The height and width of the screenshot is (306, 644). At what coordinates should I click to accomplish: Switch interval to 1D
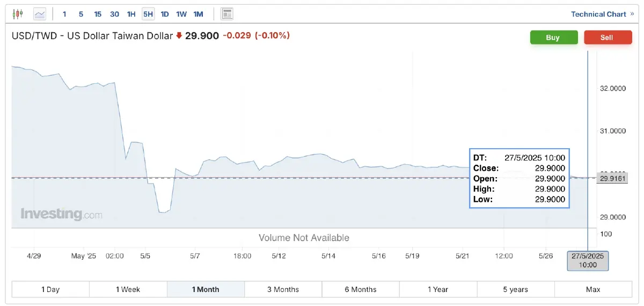(x=165, y=14)
